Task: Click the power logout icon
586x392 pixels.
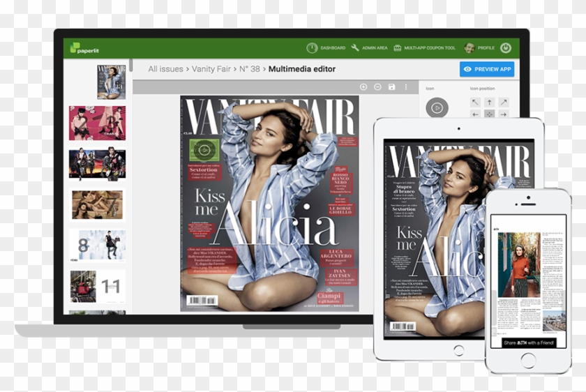Action: pos(506,48)
